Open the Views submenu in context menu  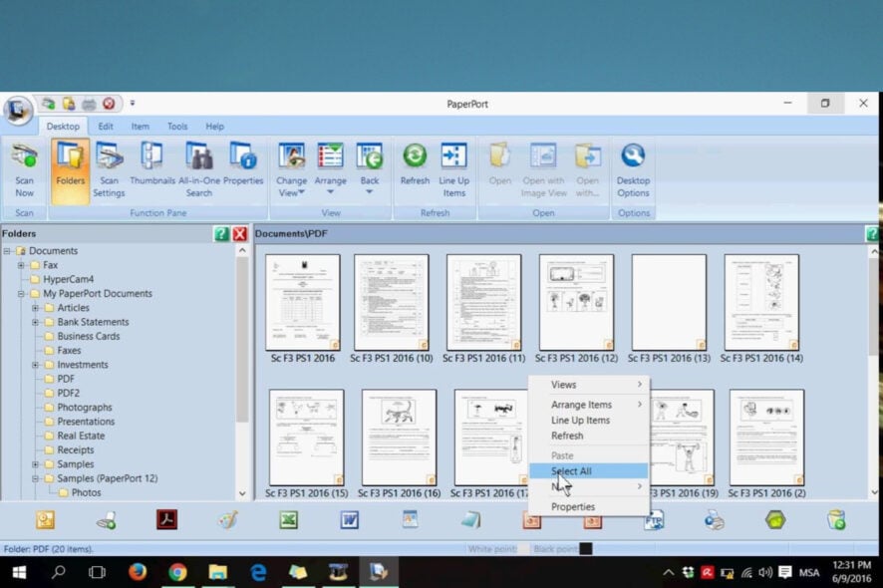click(x=589, y=385)
